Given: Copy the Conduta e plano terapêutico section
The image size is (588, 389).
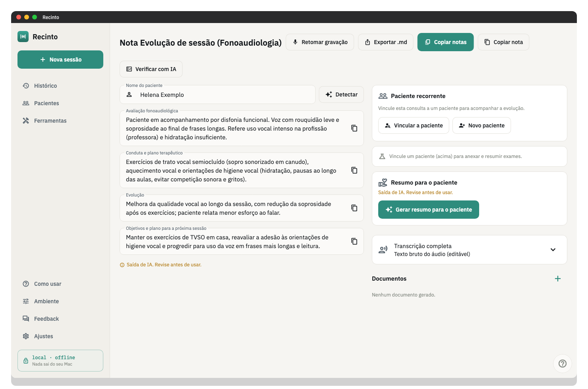Looking at the screenshot, I should (354, 170).
